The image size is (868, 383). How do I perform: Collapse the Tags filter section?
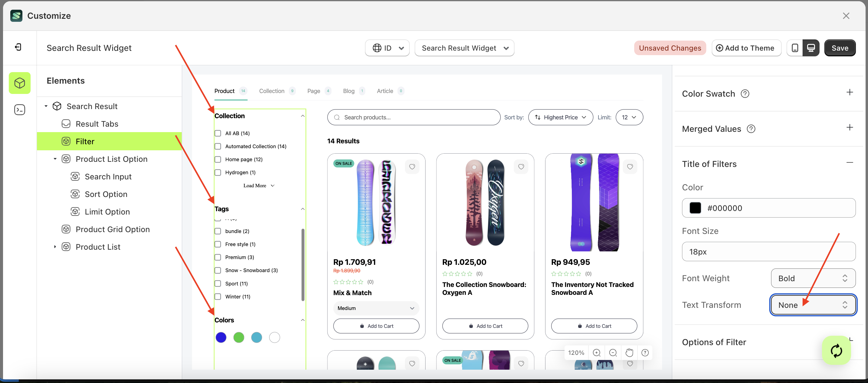tap(302, 209)
